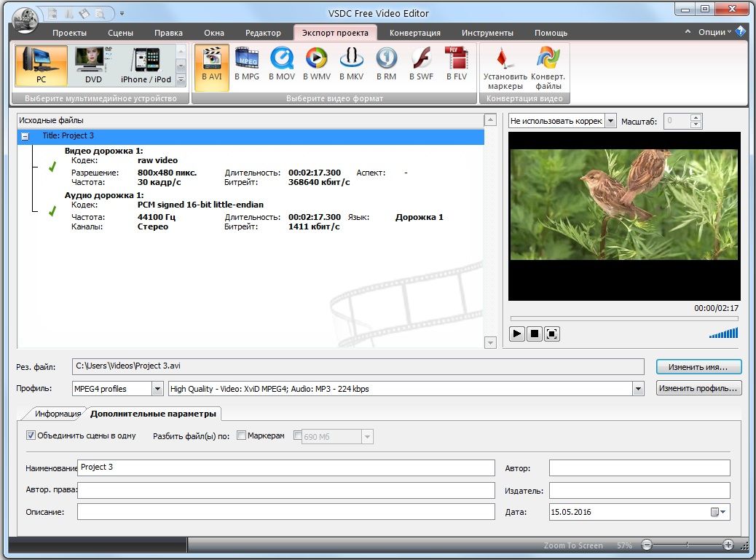Click the Автор input field
This screenshot has height=560, width=756.
pyautogui.click(x=639, y=468)
